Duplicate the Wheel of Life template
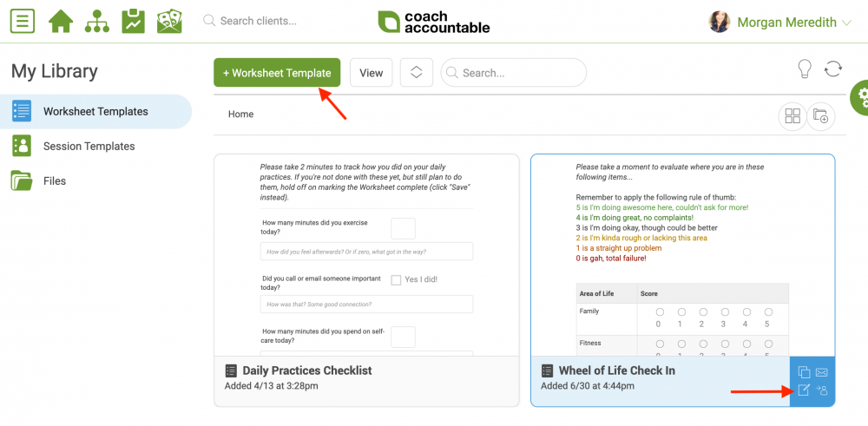Image resolution: width=868 pixels, height=426 pixels. (x=804, y=372)
